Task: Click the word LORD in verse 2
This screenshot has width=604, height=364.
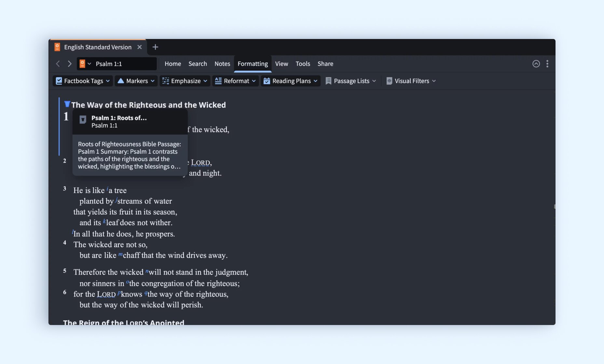Action: [200, 162]
